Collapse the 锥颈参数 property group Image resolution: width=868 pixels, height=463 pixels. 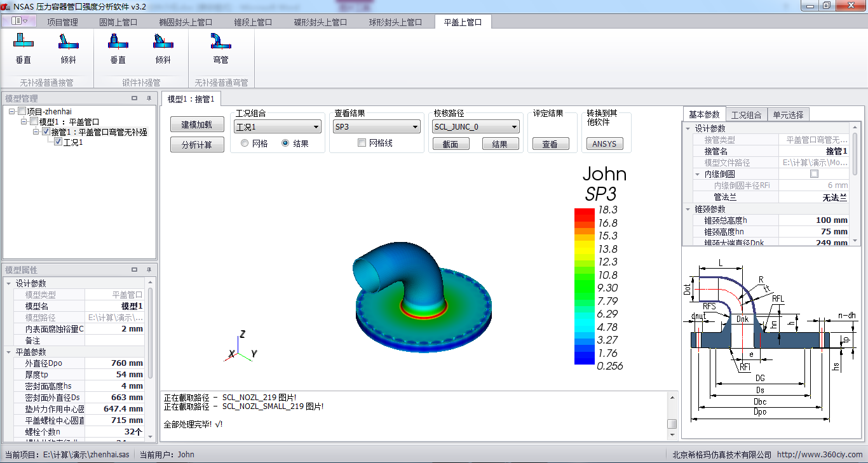click(x=688, y=209)
